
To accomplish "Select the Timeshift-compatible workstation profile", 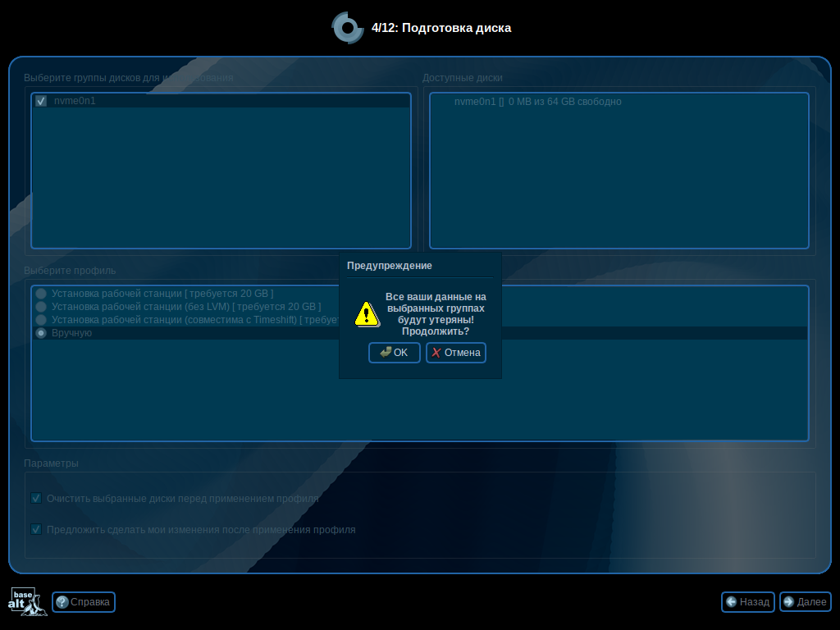I will [x=41, y=320].
